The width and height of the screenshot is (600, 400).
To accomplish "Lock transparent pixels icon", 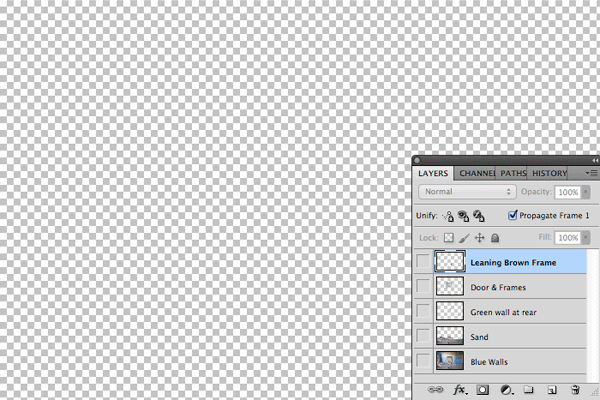I will point(449,238).
